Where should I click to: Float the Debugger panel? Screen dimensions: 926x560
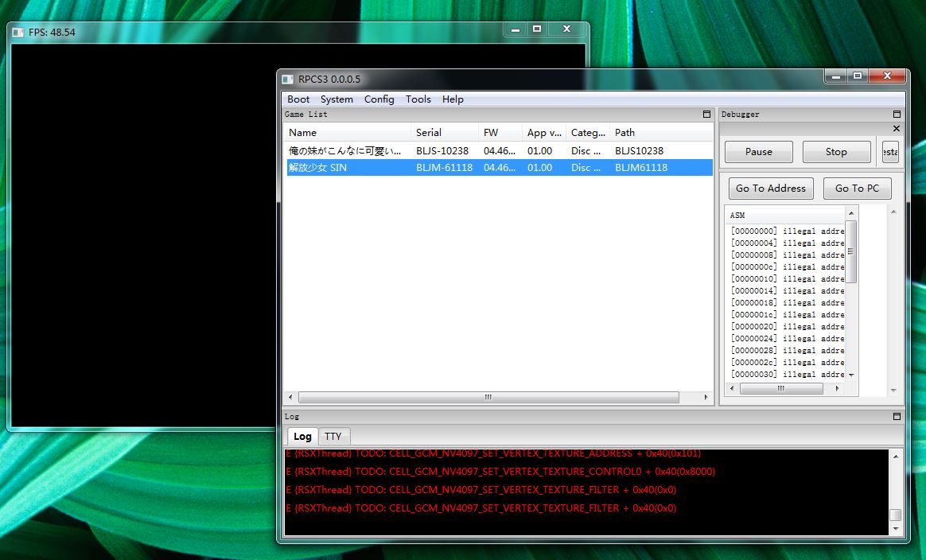click(897, 115)
